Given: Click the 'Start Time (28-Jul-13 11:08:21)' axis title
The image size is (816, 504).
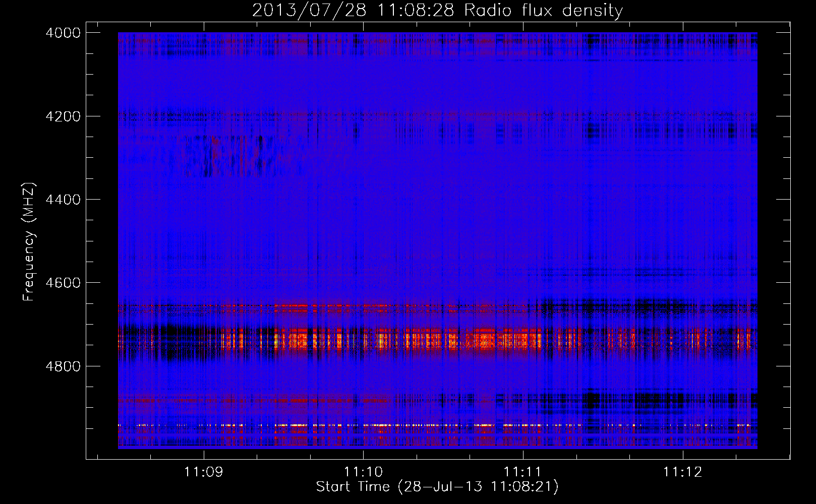Looking at the screenshot, I should [x=437, y=487].
